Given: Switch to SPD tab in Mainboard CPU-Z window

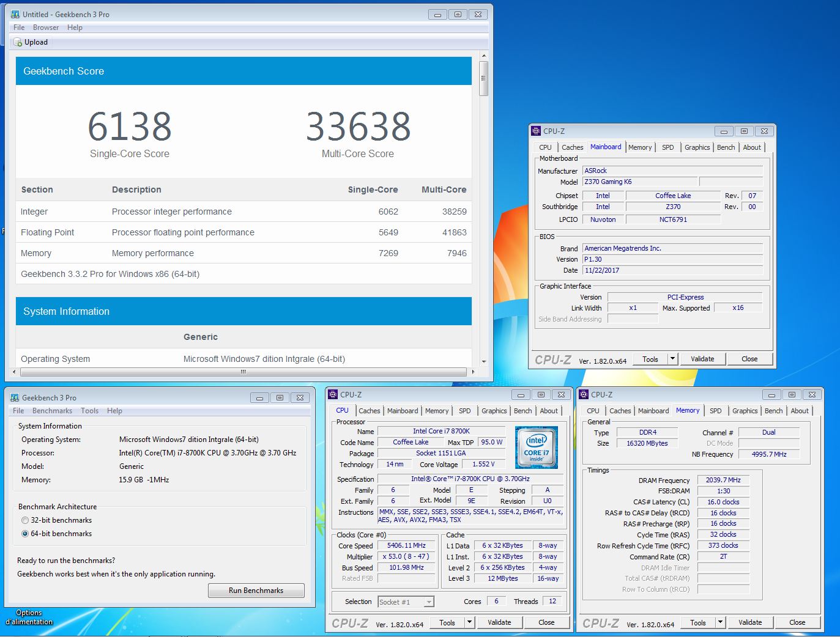Looking at the screenshot, I should tap(668, 147).
